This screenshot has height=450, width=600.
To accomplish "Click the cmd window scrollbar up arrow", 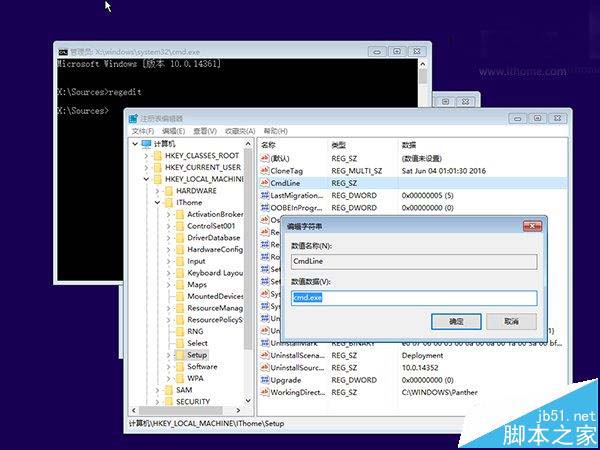I will click(x=422, y=64).
